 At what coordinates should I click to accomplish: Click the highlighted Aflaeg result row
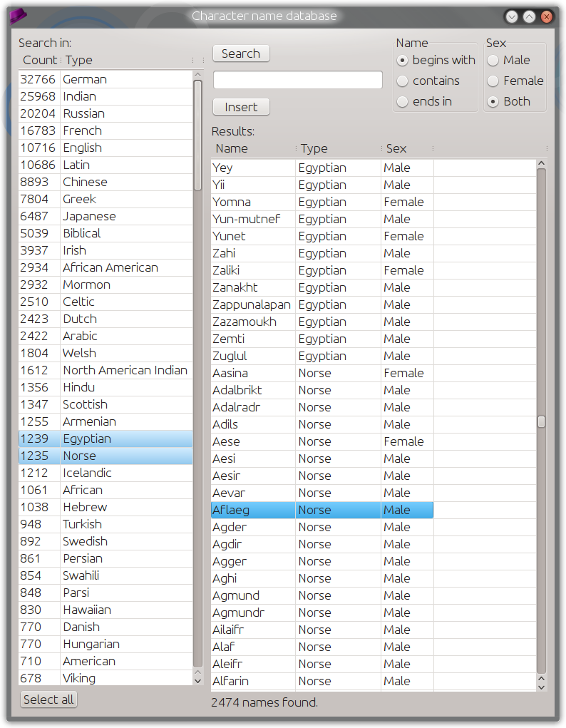coord(322,510)
